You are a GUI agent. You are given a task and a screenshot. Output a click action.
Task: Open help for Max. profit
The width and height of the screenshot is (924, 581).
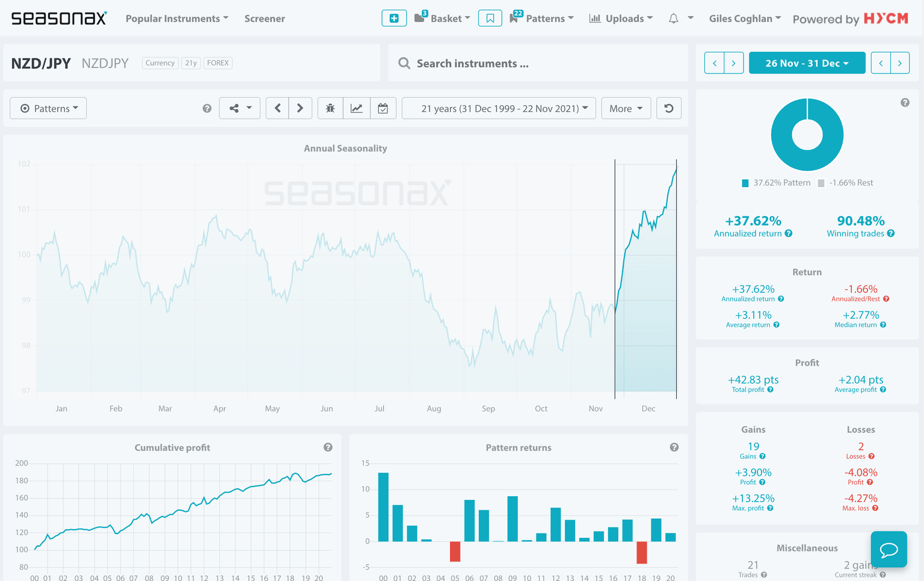(x=770, y=508)
